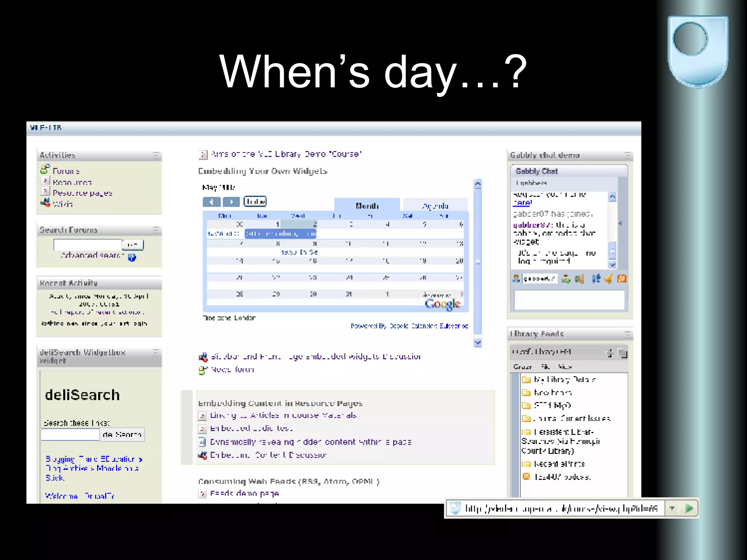Open the Aims of the VLE Library Demo Course link
This screenshot has width=747, height=560.
pyautogui.click(x=286, y=154)
